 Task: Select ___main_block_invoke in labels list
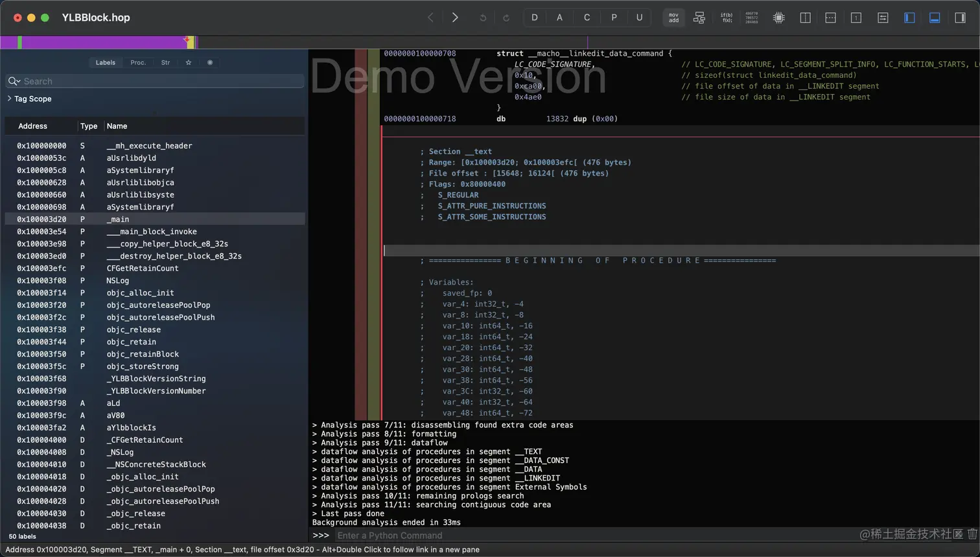[x=155, y=231]
